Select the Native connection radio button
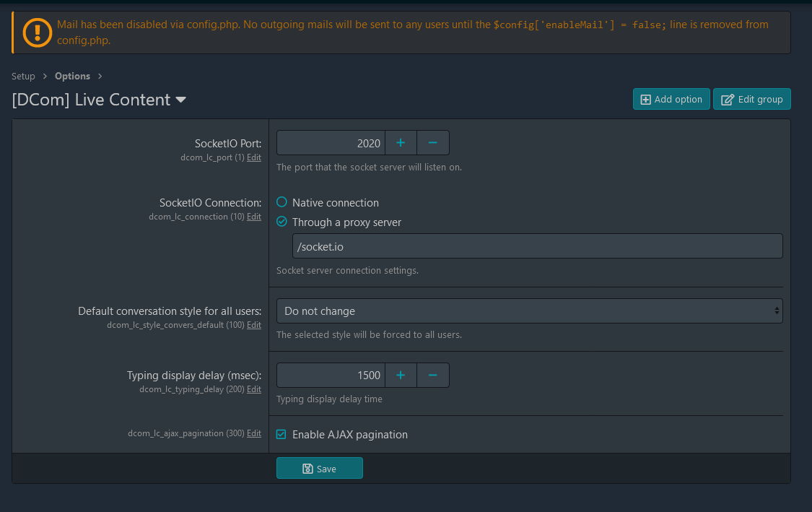The width and height of the screenshot is (812, 512). 282,203
